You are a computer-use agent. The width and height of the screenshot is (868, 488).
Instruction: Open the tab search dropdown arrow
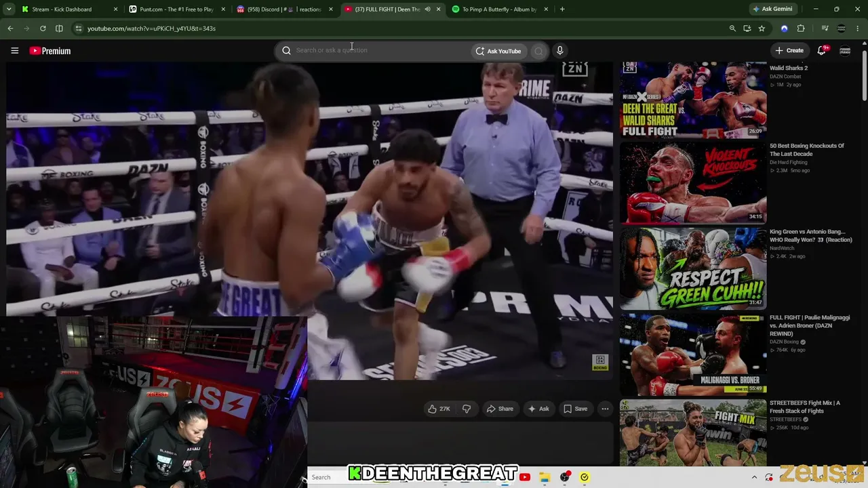point(9,9)
